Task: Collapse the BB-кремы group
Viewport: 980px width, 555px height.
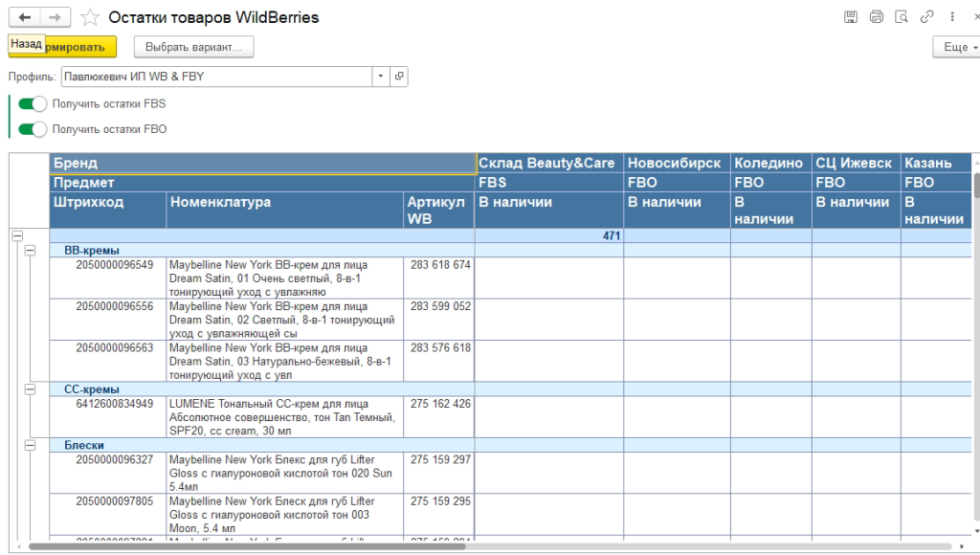Action: 30,250
